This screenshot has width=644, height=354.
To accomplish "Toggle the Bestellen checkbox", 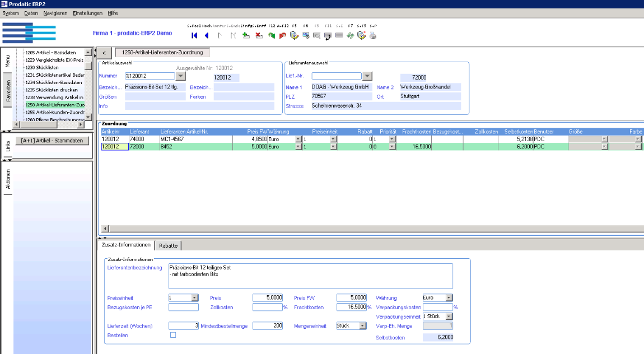I will 173,335.
